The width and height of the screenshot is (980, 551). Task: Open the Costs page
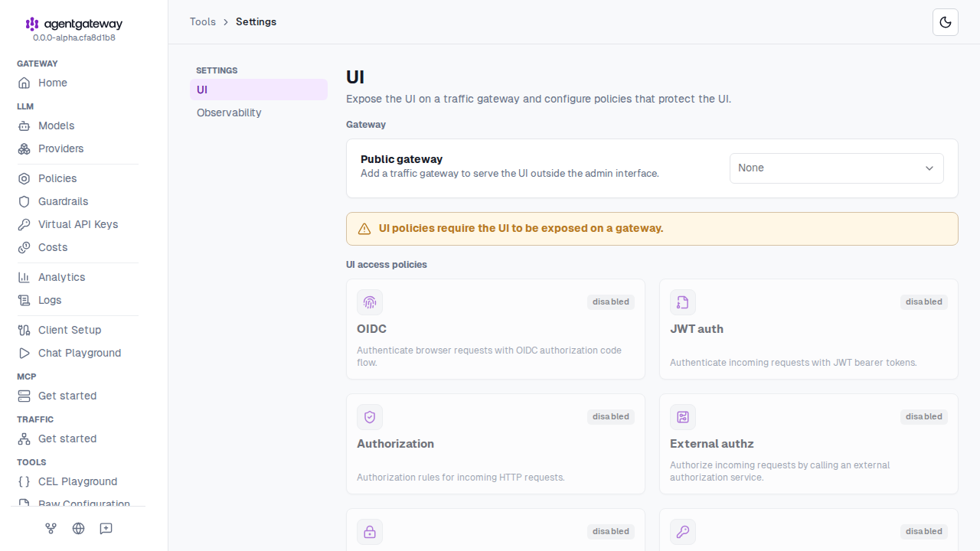(x=77, y=247)
